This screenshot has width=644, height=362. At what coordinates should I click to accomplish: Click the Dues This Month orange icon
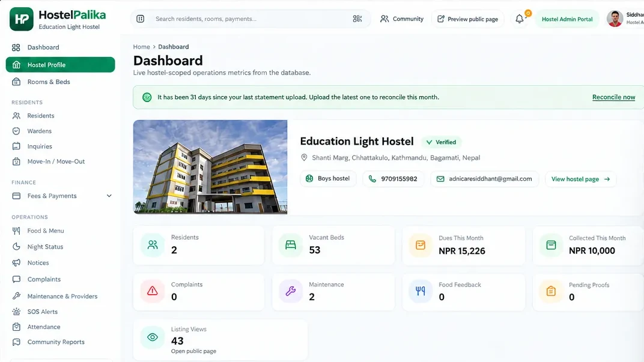(420, 245)
